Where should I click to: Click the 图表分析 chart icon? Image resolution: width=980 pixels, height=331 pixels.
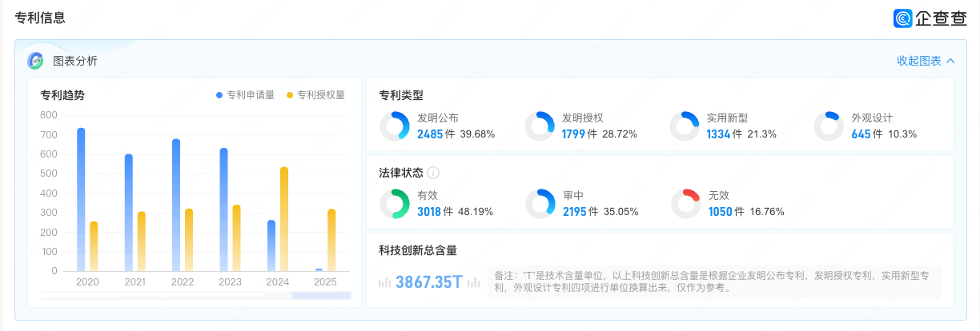(35, 61)
